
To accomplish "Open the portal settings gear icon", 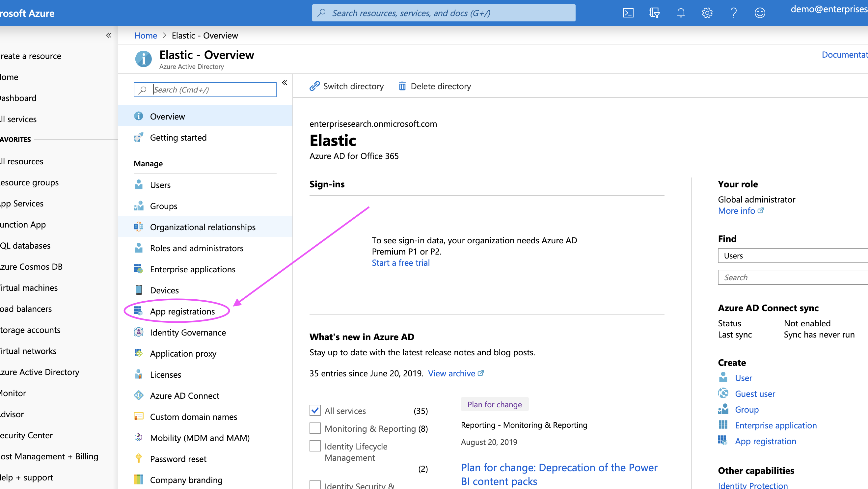I will click(707, 13).
